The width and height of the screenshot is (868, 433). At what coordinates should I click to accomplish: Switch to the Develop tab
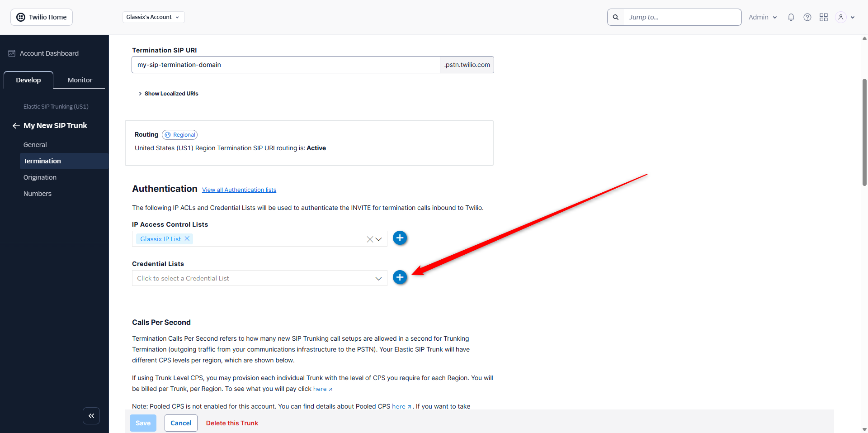[28, 80]
